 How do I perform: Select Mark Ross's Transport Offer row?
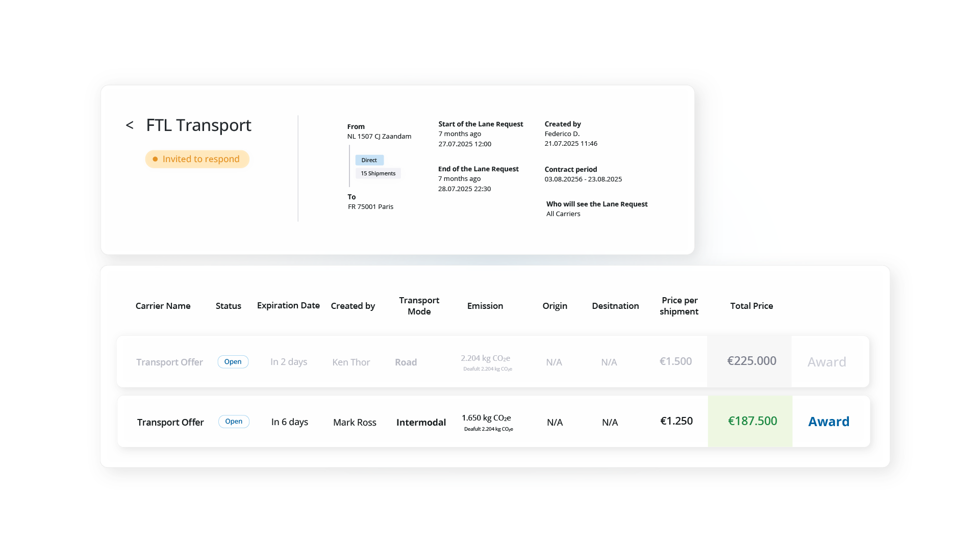pos(170,422)
